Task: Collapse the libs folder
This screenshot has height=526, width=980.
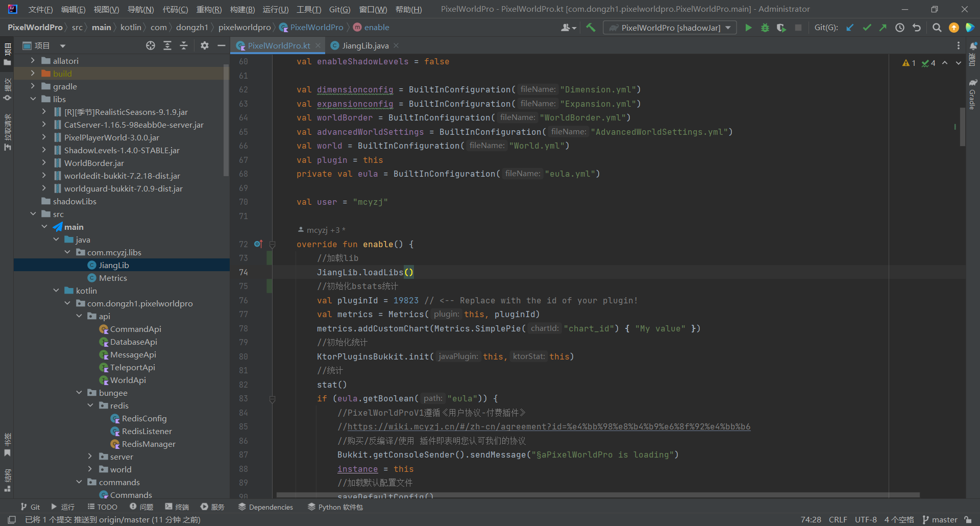Action: [x=33, y=99]
